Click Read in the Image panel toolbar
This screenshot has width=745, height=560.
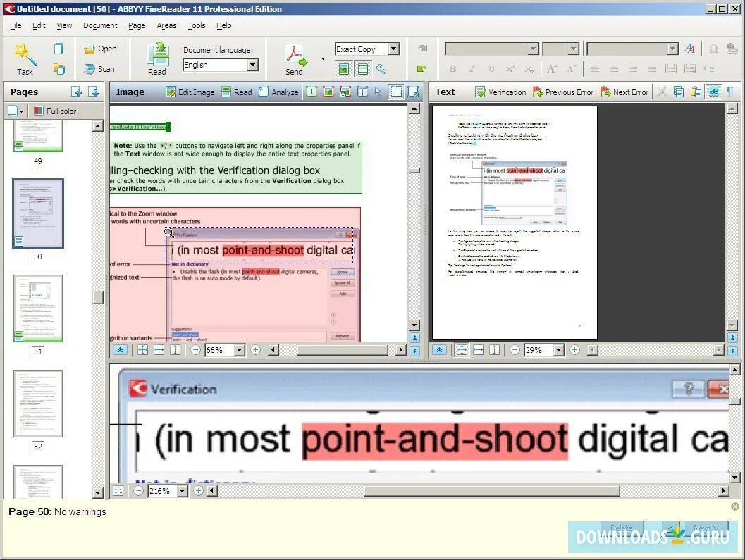pos(237,92)
